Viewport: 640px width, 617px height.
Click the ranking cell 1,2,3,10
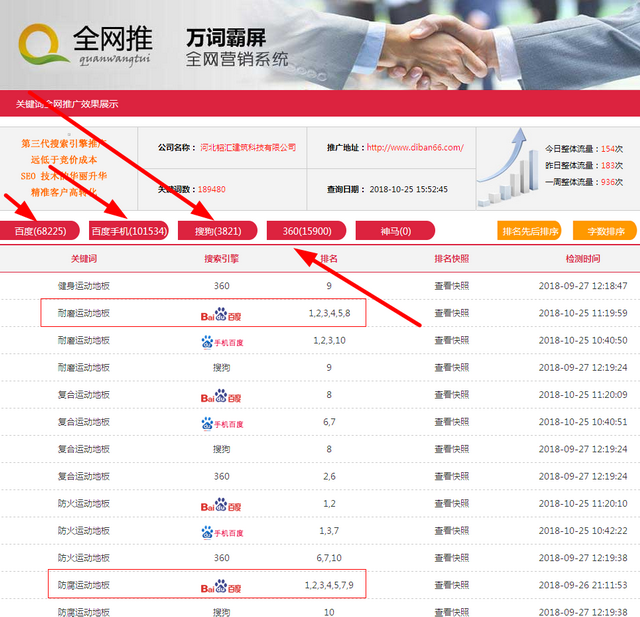tap(329, 340)
